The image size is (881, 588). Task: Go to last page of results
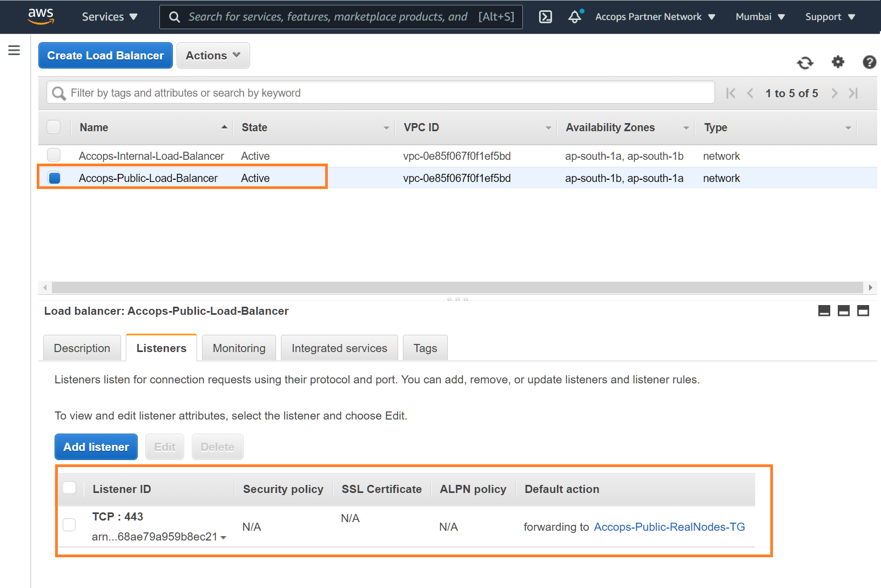pyautogui.click(x=853, y=93)
